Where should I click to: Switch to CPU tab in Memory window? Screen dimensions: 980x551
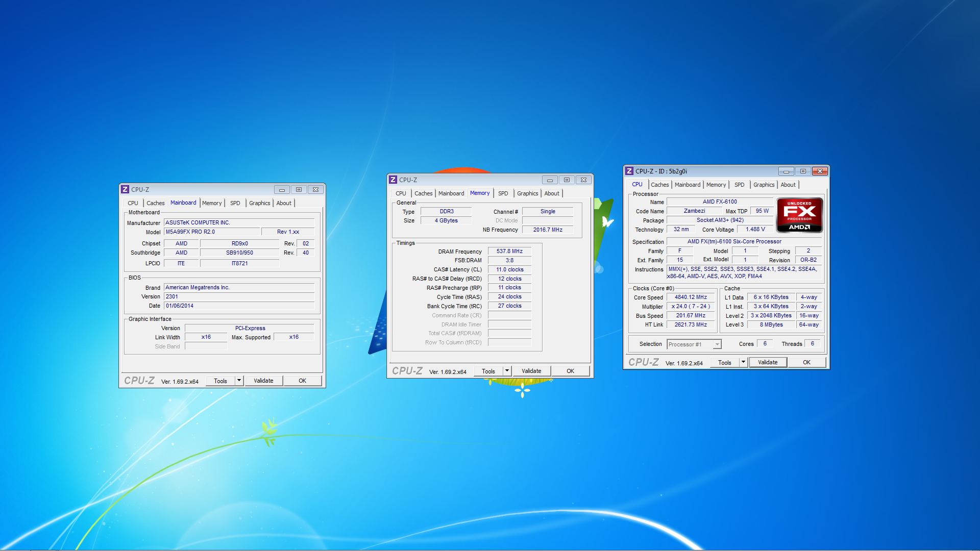401,193
